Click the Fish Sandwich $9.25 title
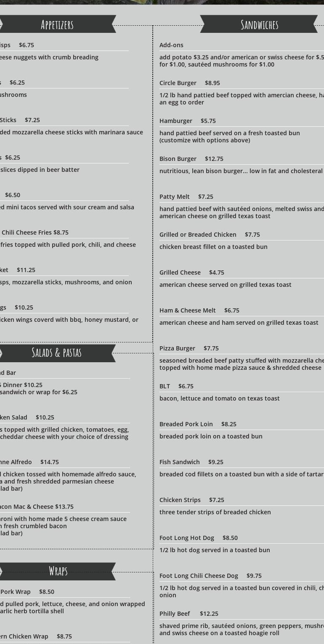Screen dimensions: 324x644 [x=191, y=462]
